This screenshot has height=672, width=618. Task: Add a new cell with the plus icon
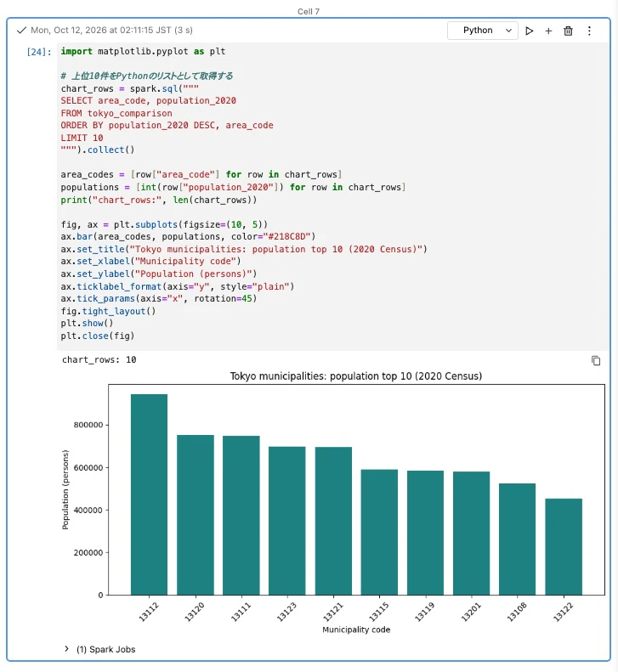click(548, 31)
